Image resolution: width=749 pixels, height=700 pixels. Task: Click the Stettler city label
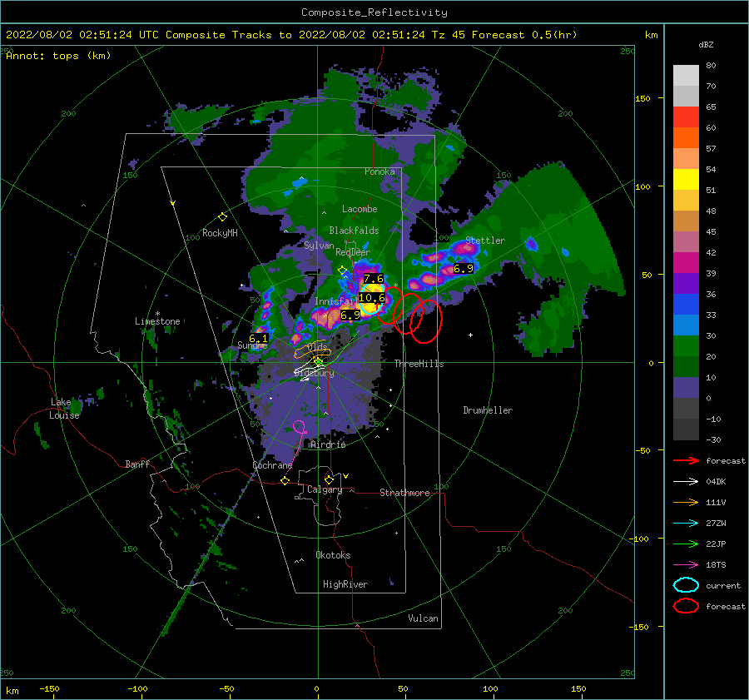coord(485,241)
